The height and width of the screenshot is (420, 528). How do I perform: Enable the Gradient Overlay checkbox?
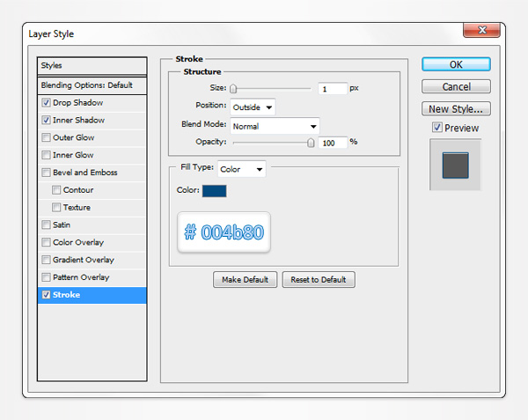(46, 260)
